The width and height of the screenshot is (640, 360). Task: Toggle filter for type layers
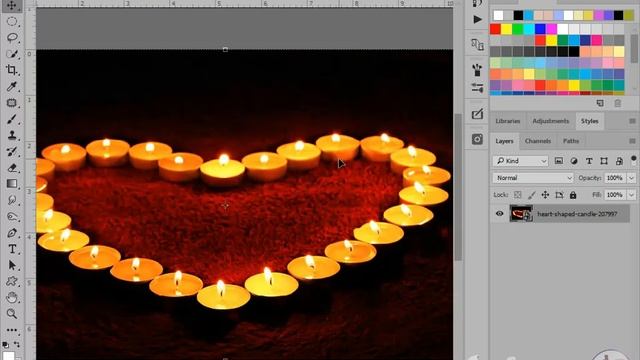[x=589, y=161]
